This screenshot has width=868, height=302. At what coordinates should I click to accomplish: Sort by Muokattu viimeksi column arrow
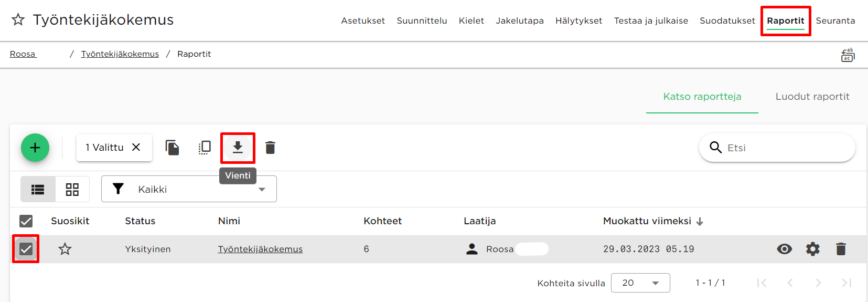700,222
